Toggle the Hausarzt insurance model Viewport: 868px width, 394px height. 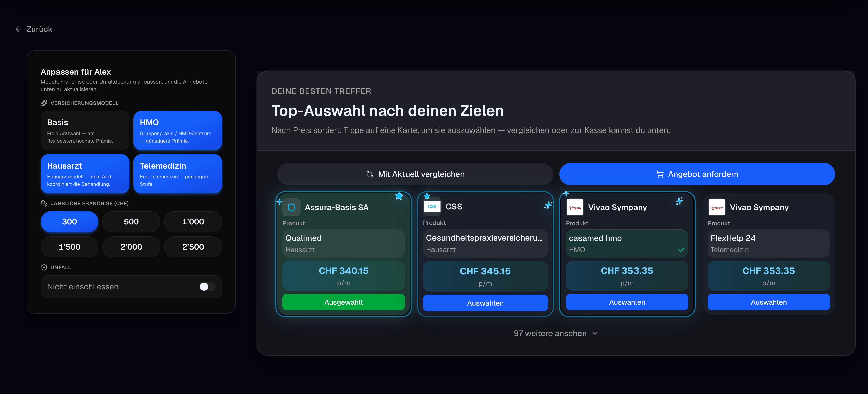pyautogui.click(x=85, y=174)
